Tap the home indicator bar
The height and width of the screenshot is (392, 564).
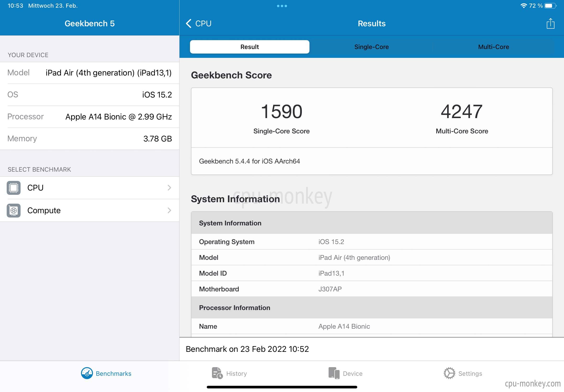click(x=282, y=387)
